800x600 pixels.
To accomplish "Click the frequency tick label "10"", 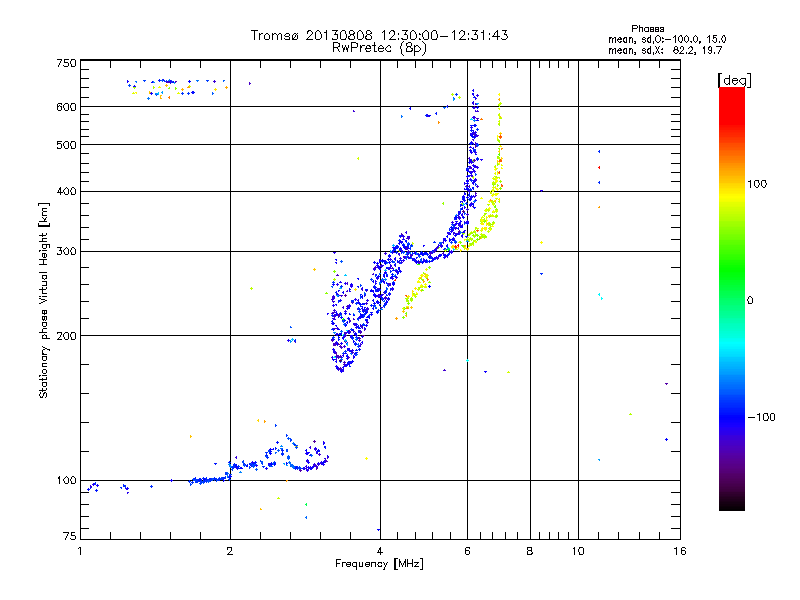I will (x=578, y=551).
